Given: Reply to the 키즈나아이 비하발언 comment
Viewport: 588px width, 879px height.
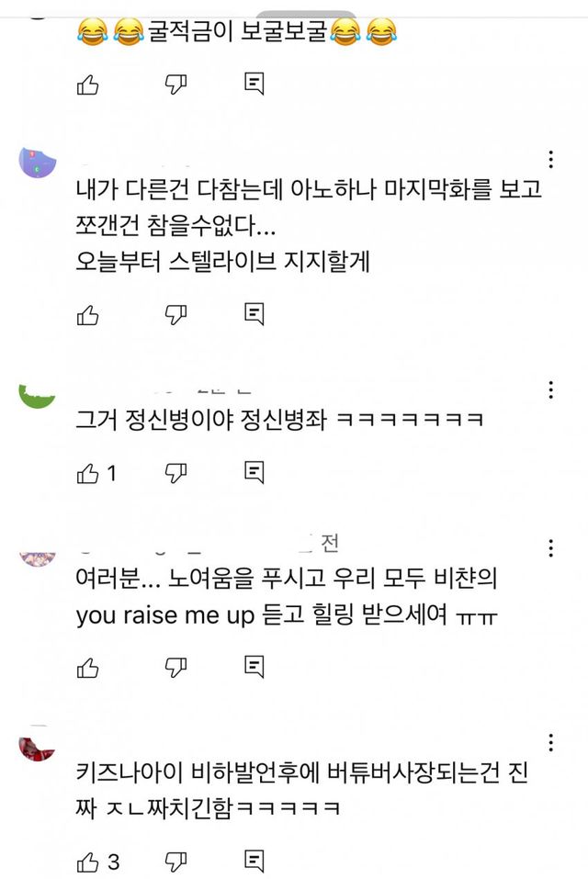Looking at the screenshot, I should pos(254,862).
